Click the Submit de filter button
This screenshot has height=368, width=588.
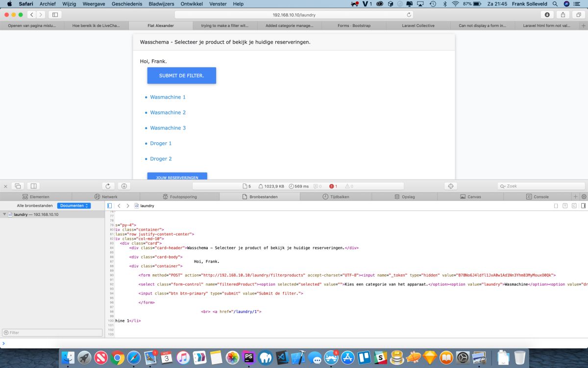[181, 76]
